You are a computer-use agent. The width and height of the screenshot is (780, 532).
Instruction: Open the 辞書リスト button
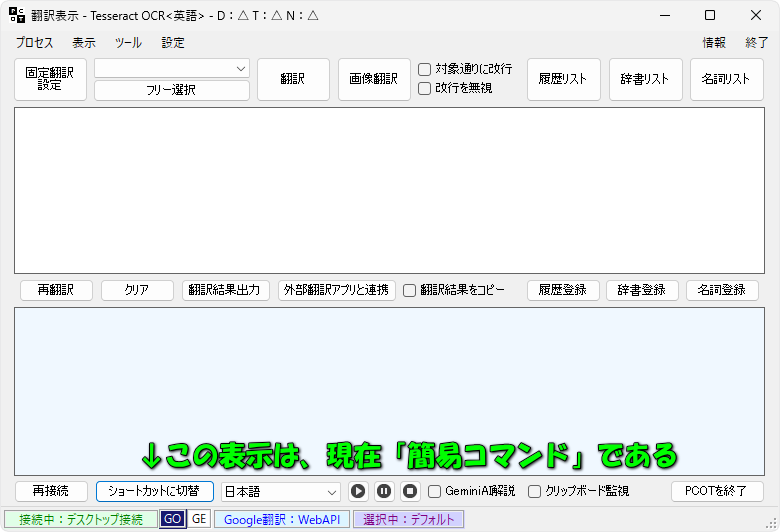tap(645, 79)
